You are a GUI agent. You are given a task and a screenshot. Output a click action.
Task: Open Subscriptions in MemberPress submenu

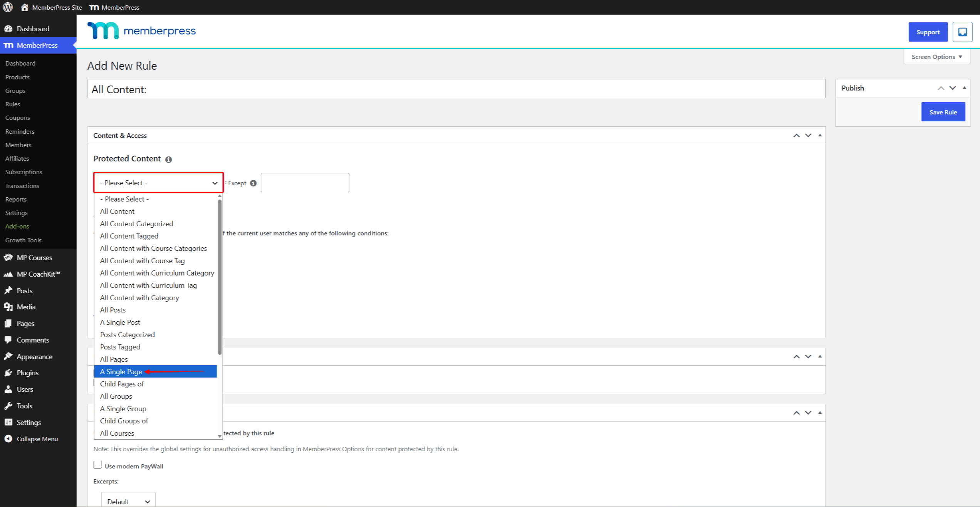coord(24,172)
